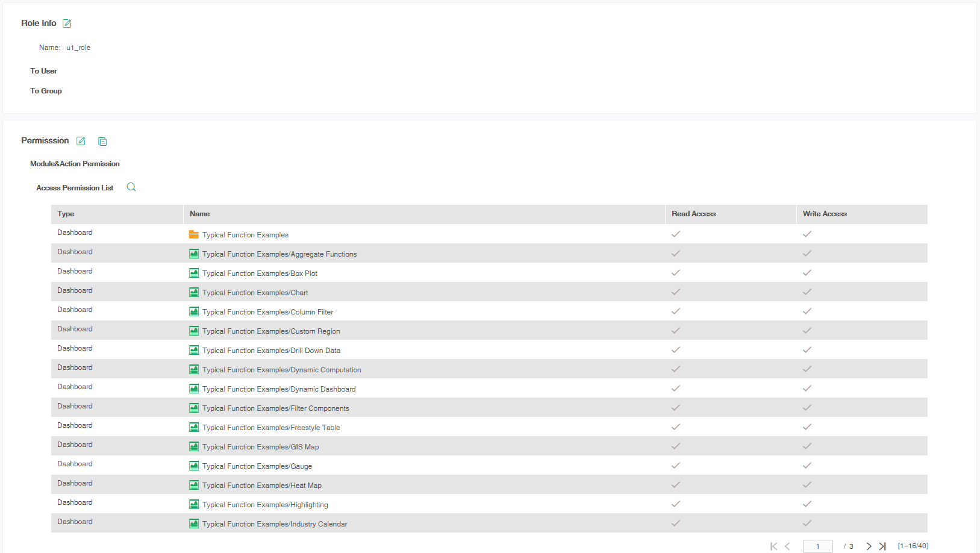Click Read Access check for Typical Function Examples folder
This screenshot has height=553, width=980.
pos(676,234)
